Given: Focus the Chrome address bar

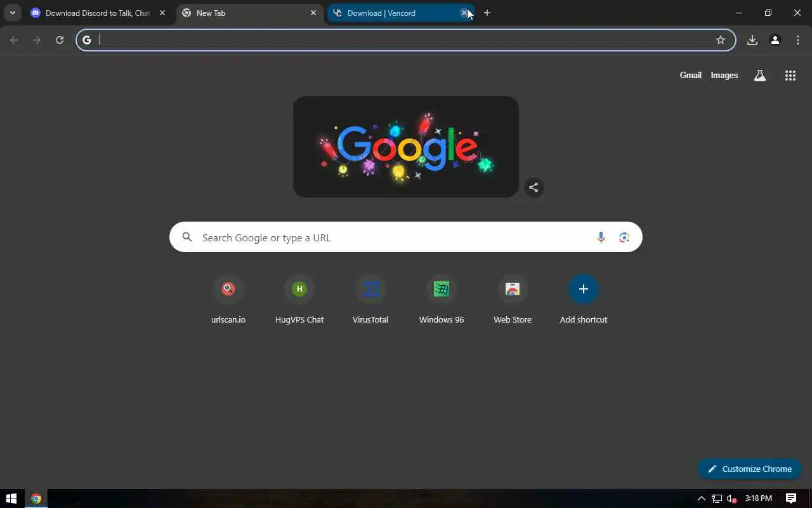Looking at the screenshot, I should tap(405, 40).
